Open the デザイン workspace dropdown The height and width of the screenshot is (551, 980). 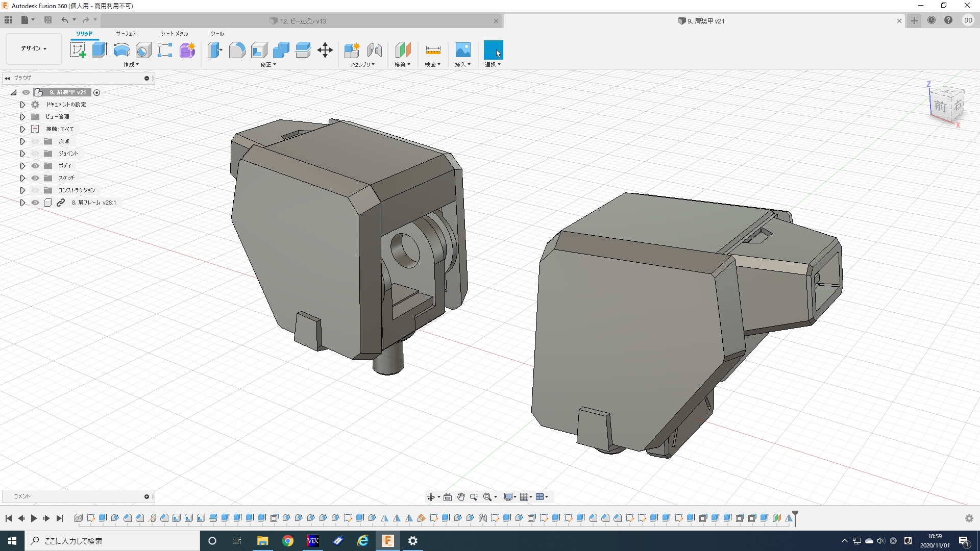click(34, 48)
